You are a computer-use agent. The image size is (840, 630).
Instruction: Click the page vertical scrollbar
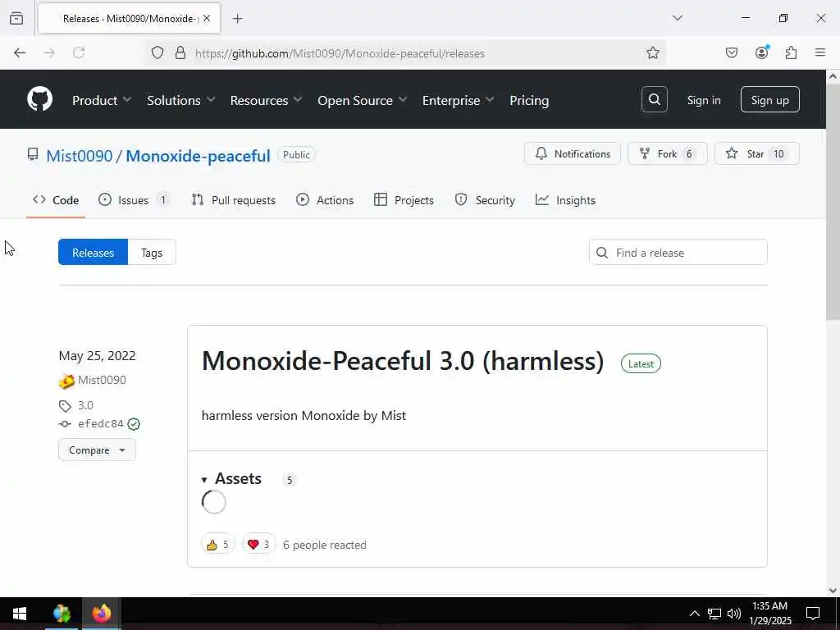(x=833, y=201)
